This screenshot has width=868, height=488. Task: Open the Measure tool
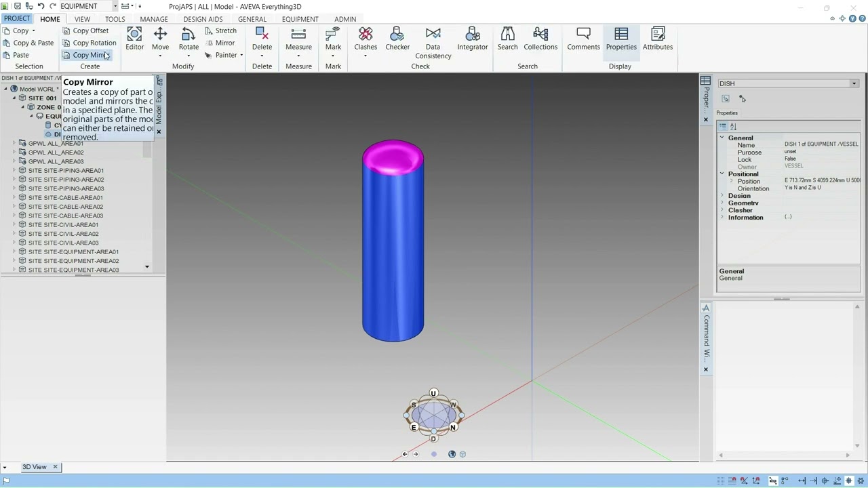[298, 39]
